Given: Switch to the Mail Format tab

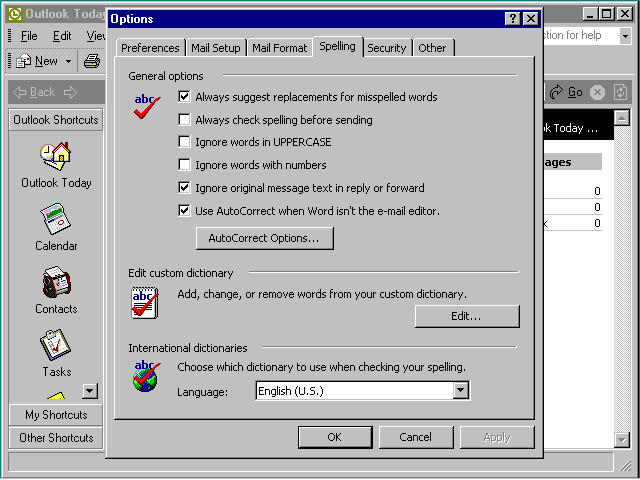Looking at the screenshot, I should coord(280,48).
